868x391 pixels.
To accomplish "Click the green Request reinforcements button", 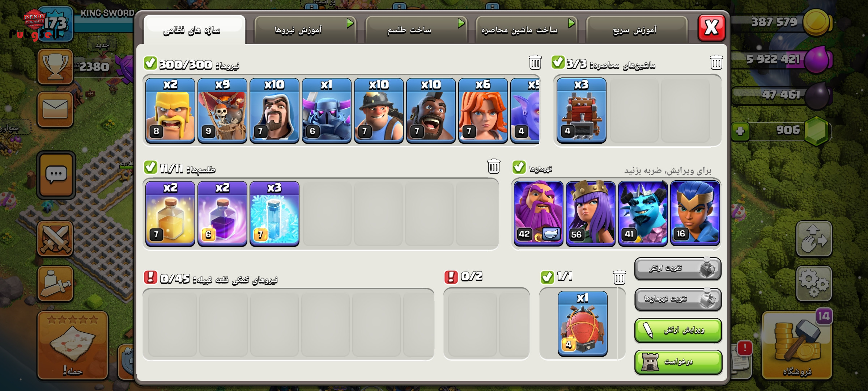I will click(678, 362).
